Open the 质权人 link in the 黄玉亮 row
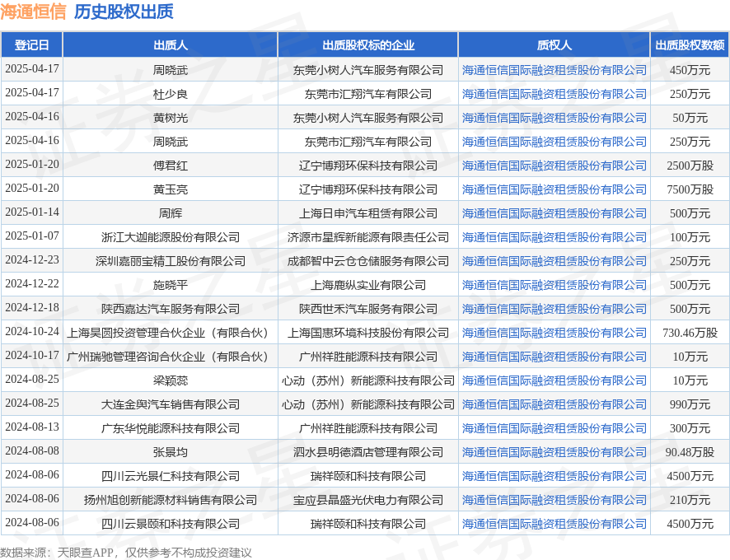730x560 pixels. [x=554, y=189]
